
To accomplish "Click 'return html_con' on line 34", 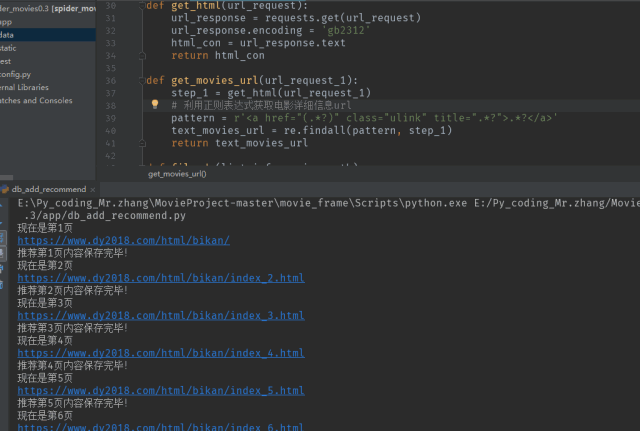I will tap(218, 56).
